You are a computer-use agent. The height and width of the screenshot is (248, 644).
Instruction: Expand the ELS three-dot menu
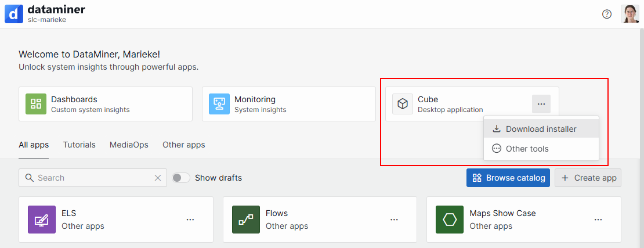pyautogui.click(x=190, y=220)
